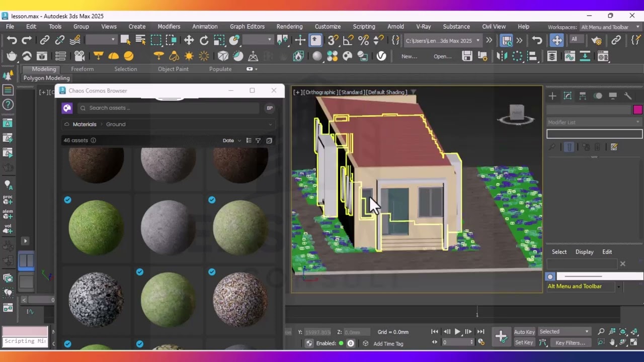Choose the Select Object tool
Screen dimensions: 644x362
click(x=125, y=41)
